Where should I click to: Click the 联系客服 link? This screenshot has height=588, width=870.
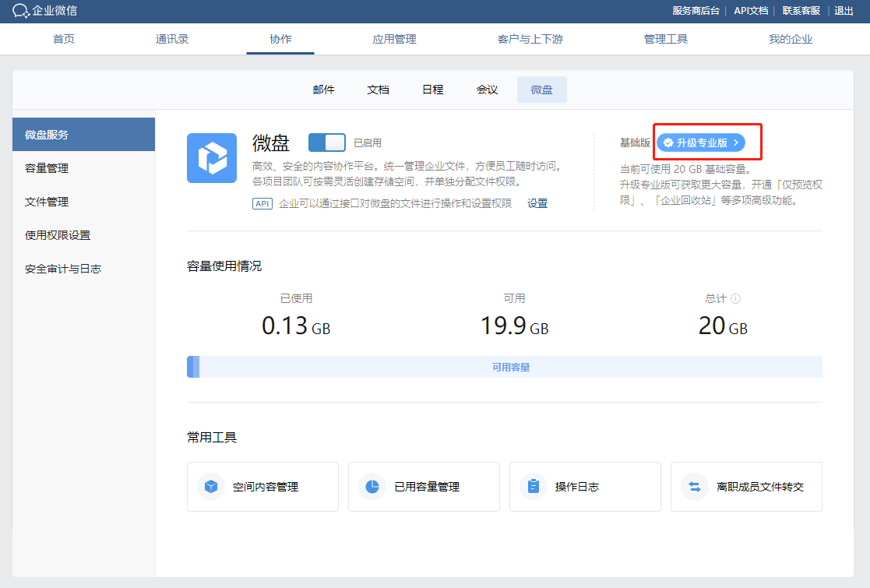click(801, 11)
